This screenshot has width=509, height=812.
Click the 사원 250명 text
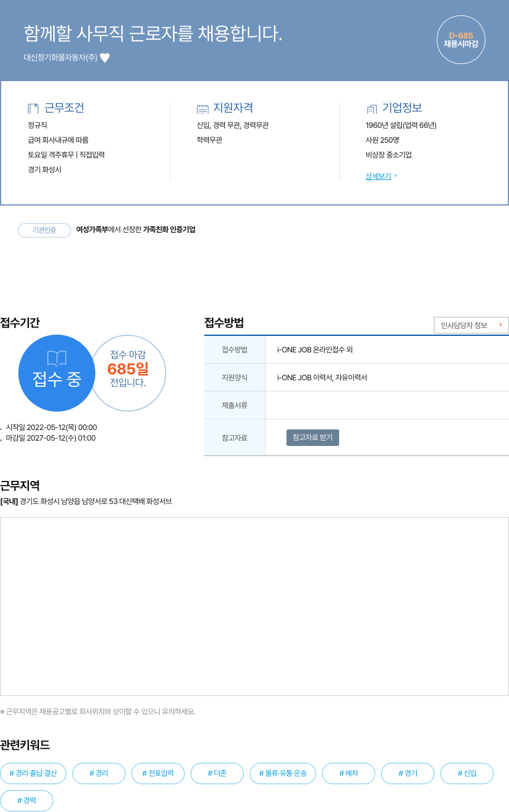pyautogui.click(x=382, y=140)
